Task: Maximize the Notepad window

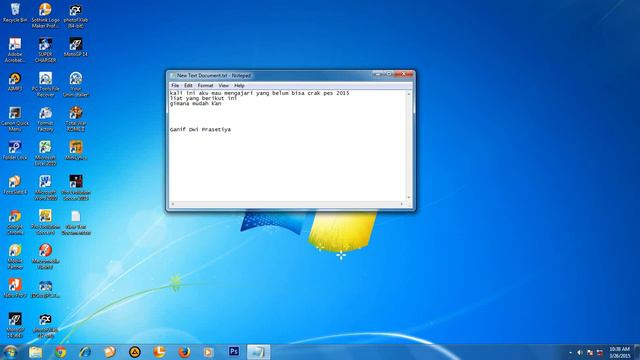Action: tap(389, 74)
